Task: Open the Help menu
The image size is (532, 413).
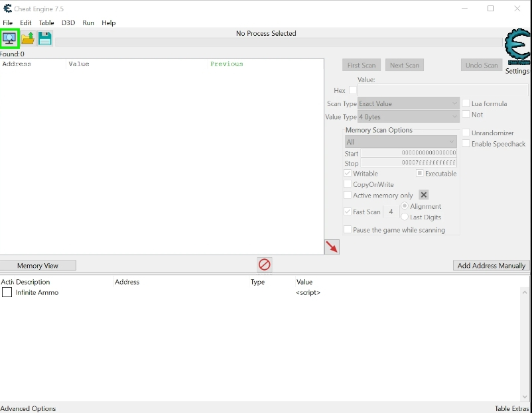Action: pos(109,23)
